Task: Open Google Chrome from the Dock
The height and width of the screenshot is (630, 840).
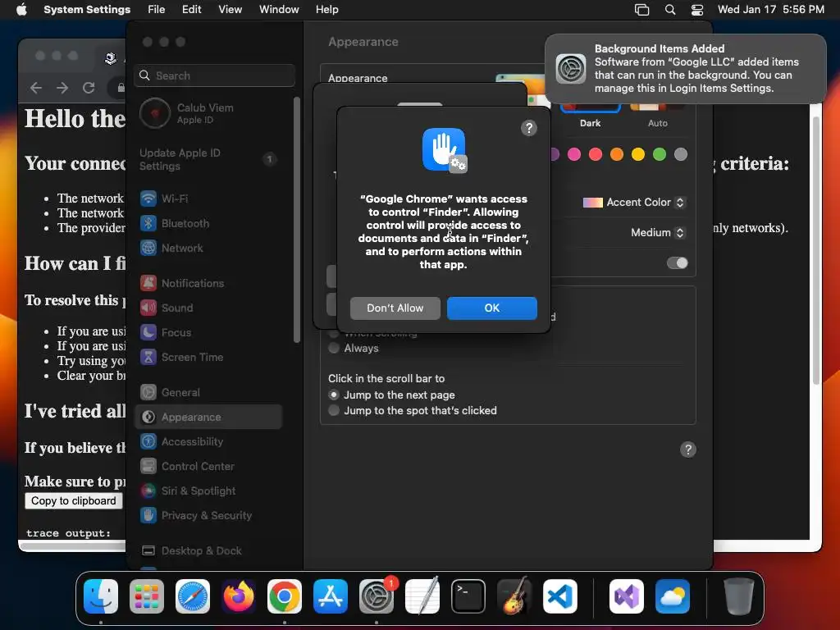Action: click(285, 596)
